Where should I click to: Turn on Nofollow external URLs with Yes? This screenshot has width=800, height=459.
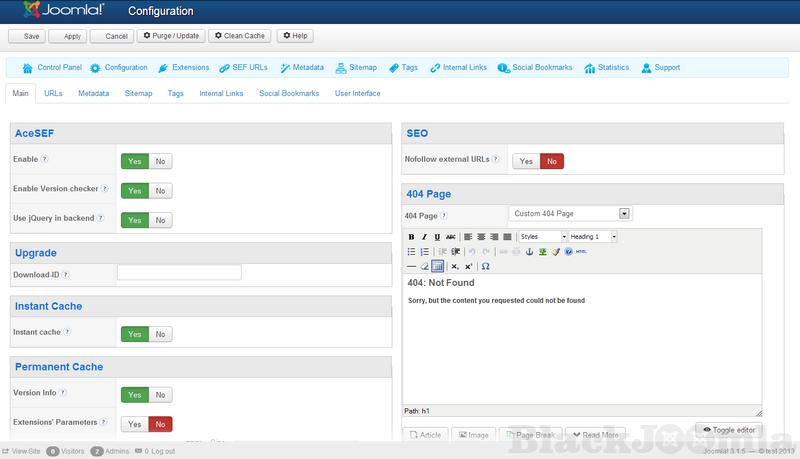[526, 161]
